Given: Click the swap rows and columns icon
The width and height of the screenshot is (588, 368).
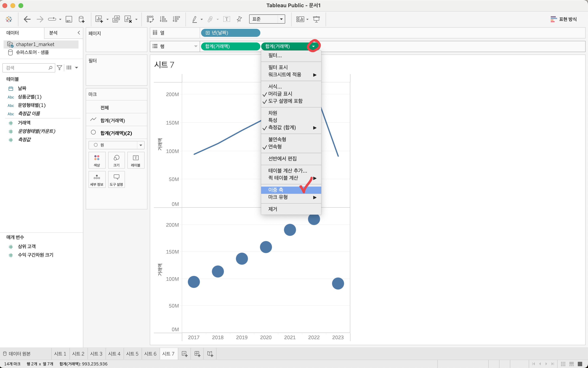Looking at the screenshot, I should [x=150, y=19].
